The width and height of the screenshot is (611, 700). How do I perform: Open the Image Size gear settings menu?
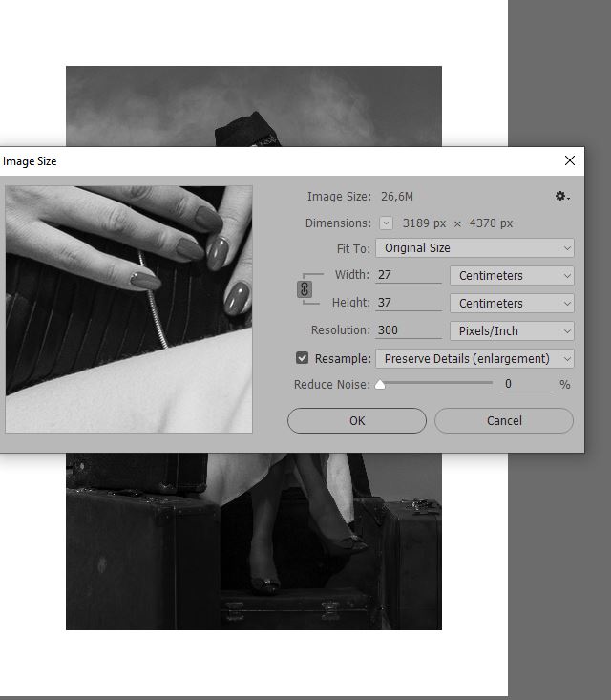click(562, 196)
